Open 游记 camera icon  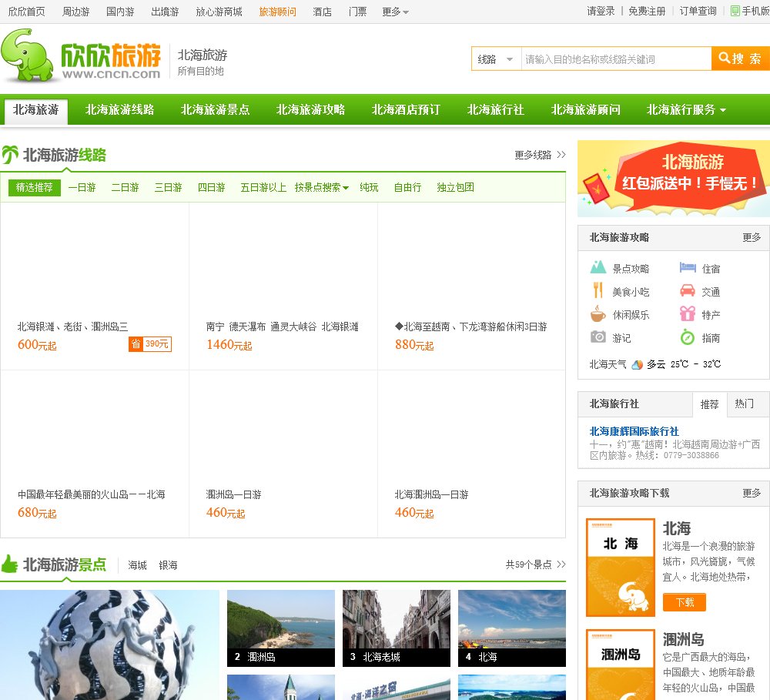click(x=598, y=337)
